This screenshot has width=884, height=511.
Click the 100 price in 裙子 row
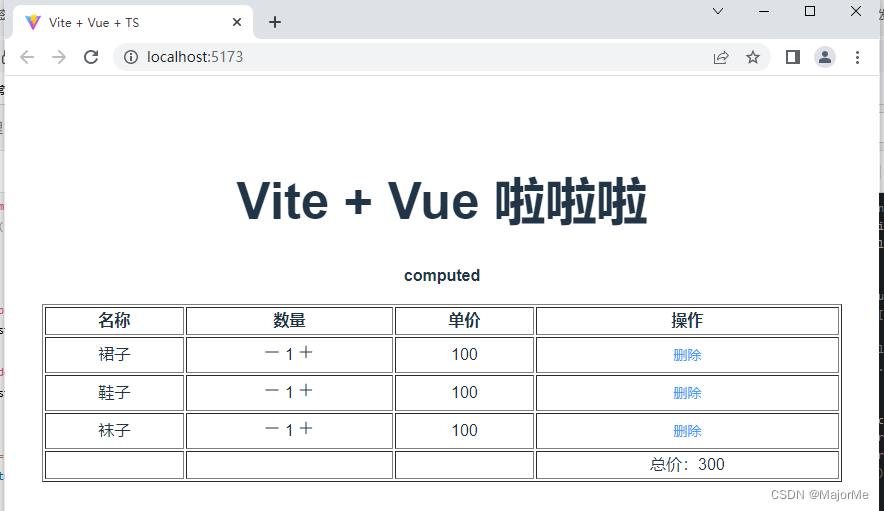coord(465,354)
